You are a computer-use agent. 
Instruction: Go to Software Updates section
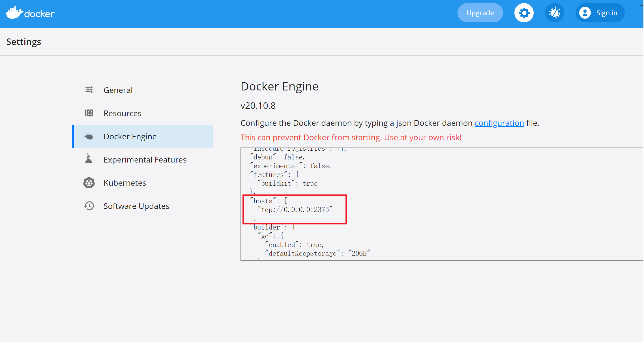[136, 206]
